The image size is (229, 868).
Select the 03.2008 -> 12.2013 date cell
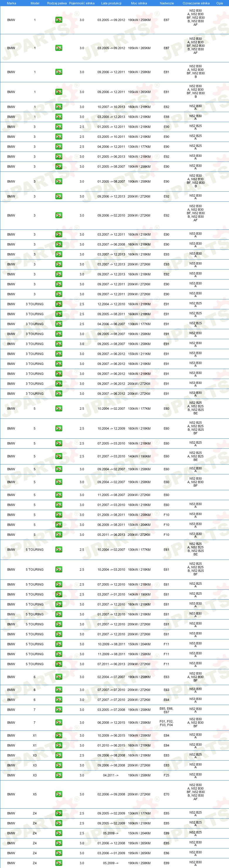tap(111, 117)
